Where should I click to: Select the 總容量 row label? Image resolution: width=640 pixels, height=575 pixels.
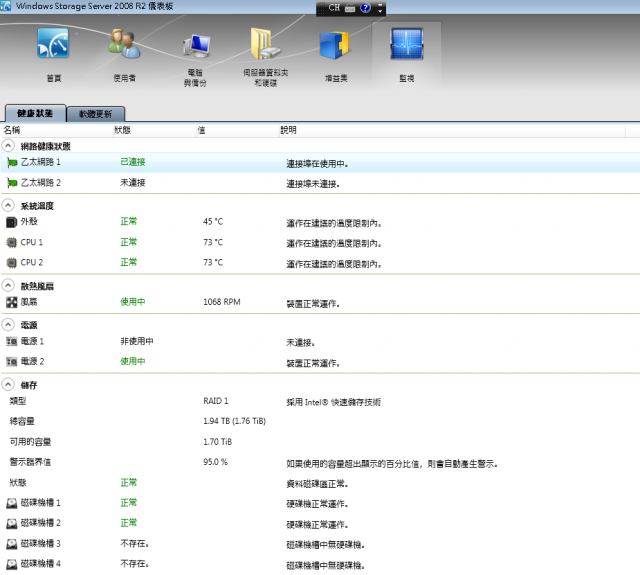[x=22, y=421]
